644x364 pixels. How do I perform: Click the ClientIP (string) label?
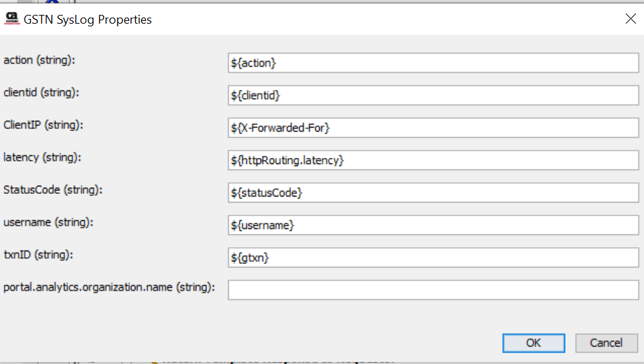point(43,126)
